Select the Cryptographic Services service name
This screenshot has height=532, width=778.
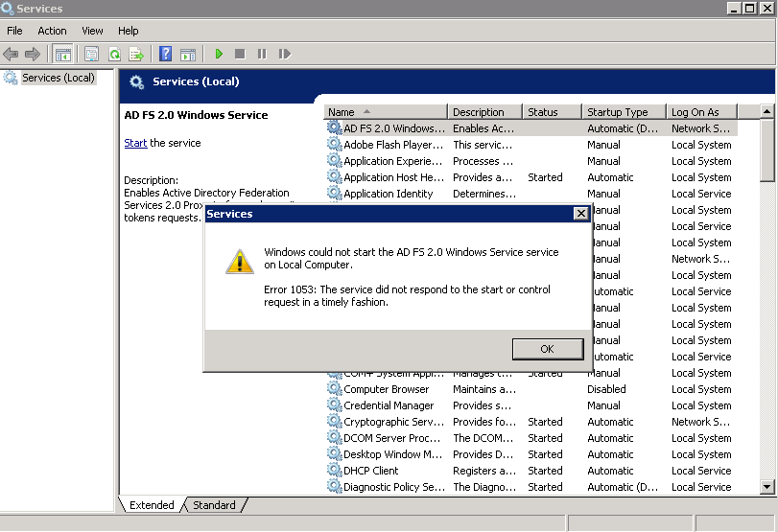394,422
